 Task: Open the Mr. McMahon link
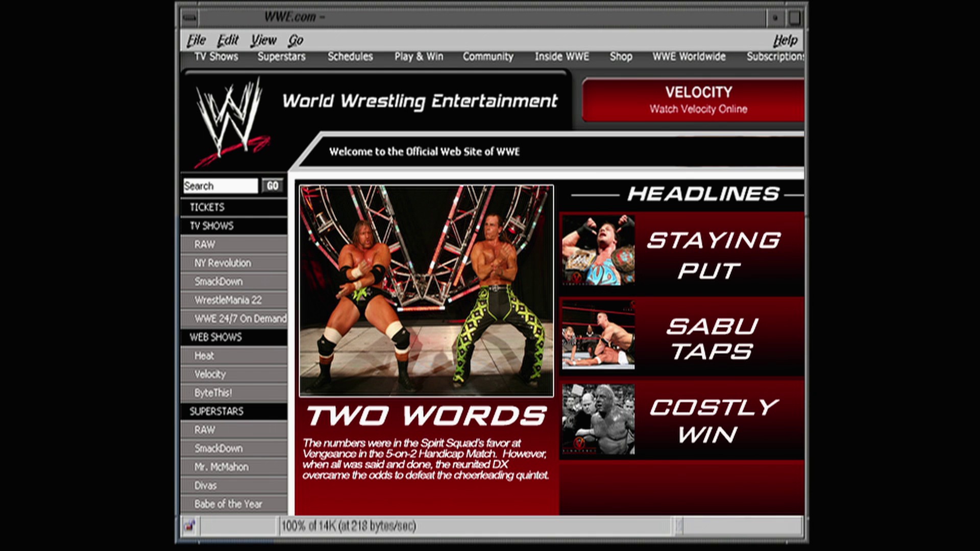click(x=234, y=467)
